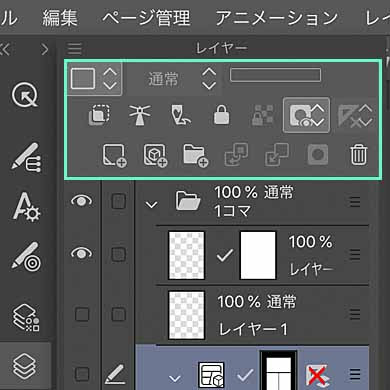Open the layer palette hamburger menu
The image size is (390, 390).
[74, 49]
